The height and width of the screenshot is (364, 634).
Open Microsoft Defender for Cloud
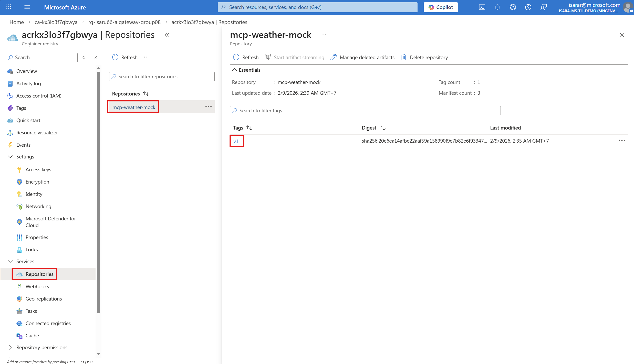[51, 222]
